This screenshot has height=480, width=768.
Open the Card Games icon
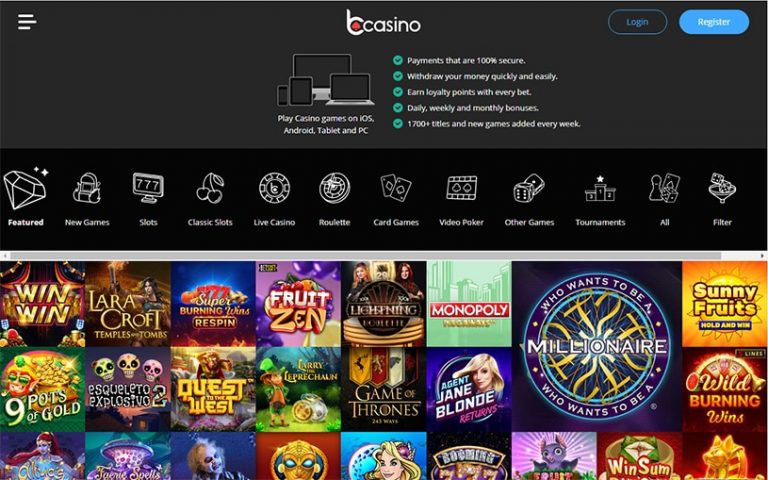coord(396,188)
